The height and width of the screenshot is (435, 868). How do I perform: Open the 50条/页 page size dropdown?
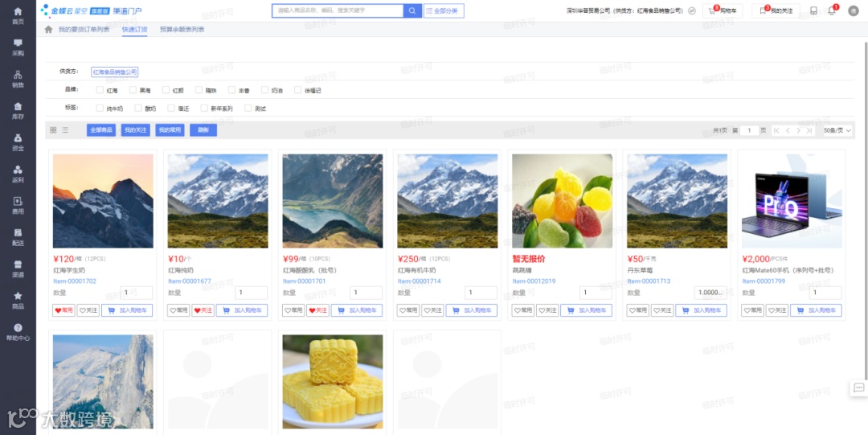(x=837, y=131)
